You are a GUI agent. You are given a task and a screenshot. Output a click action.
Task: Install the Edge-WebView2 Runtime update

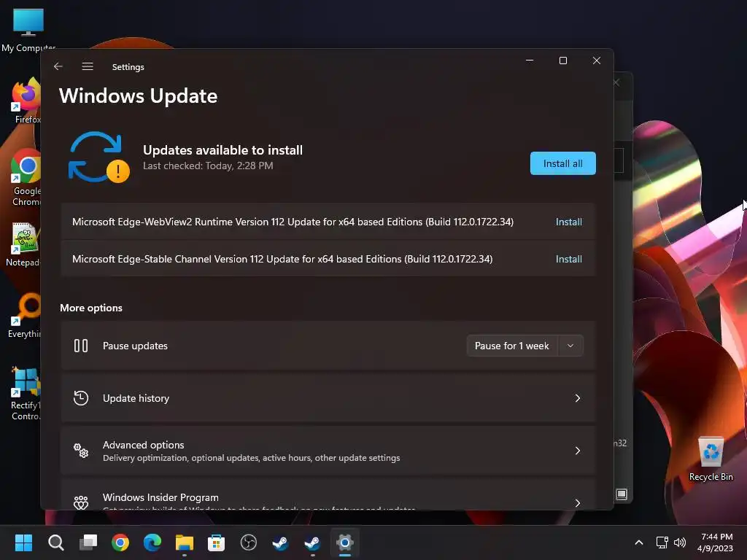click(569, 222)
